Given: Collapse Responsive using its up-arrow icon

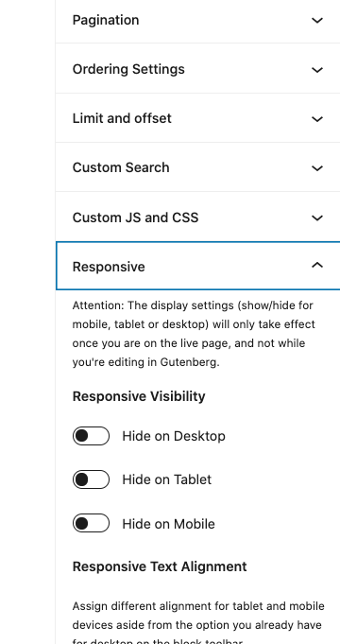Looking at the screenshot, I should coord(317,266).
